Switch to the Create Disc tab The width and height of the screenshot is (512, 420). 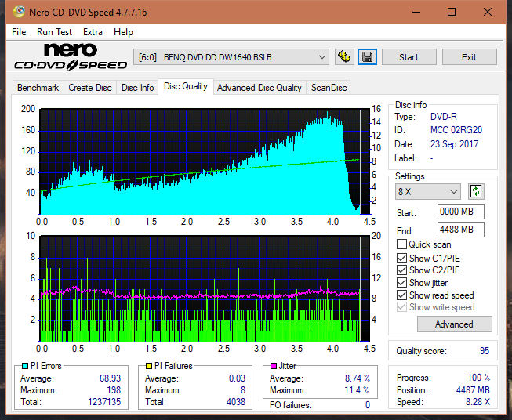click(x=90, y=88)
